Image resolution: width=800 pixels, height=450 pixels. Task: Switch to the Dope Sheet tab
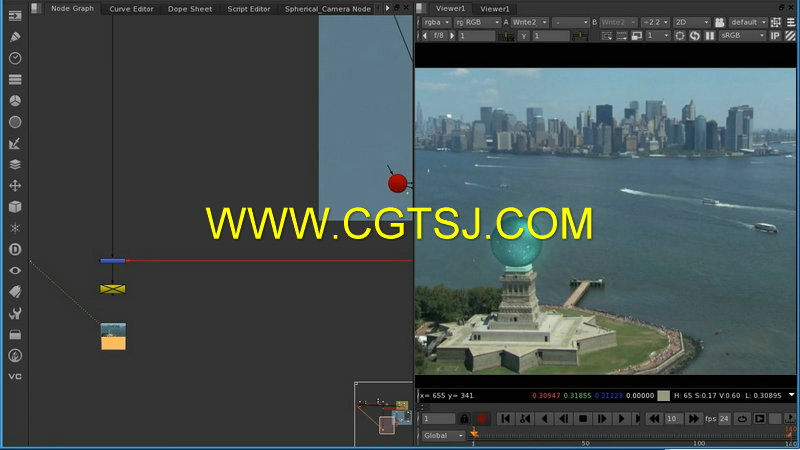pyautogui.click(x=190, y=9)
